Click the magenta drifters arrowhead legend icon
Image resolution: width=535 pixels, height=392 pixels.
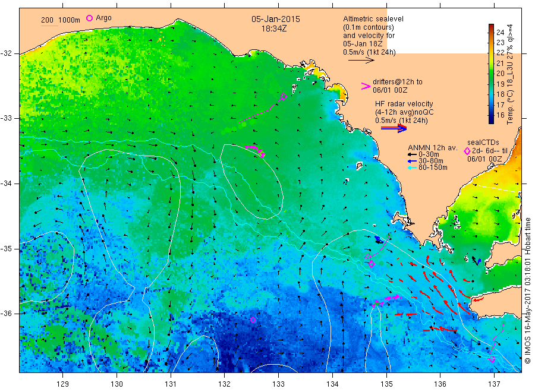(x=366, y=86)
